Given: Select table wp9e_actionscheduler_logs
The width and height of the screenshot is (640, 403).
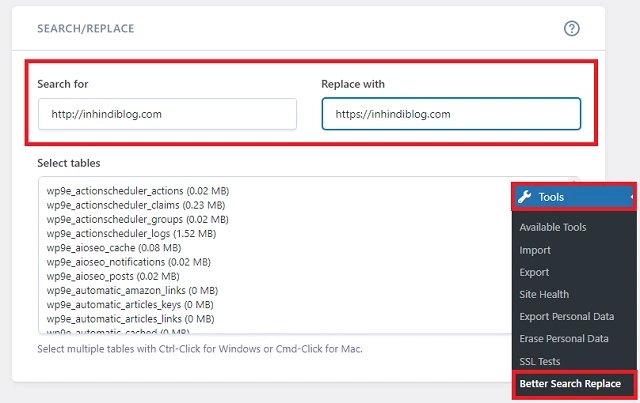Looking at the screenshot, I should (x=131, y=234).
